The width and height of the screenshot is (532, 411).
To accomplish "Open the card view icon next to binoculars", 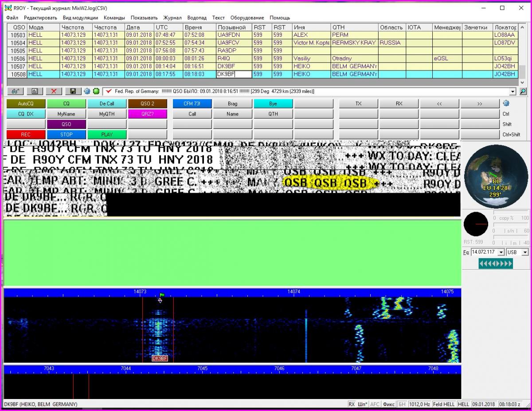I will [x=35, y=91].
